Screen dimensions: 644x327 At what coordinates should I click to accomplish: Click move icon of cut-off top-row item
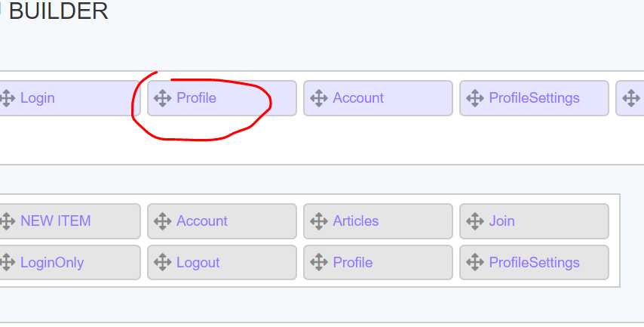(x=631, y=98)
